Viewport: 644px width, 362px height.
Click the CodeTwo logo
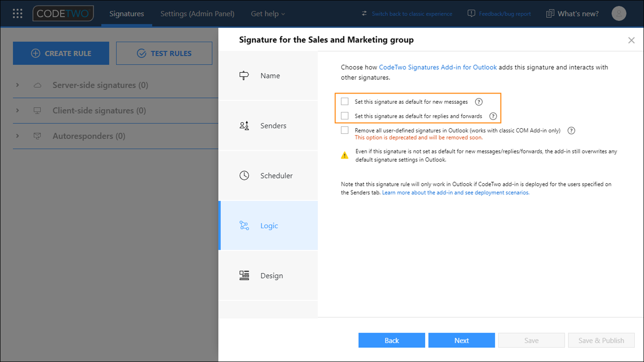click(63, 13)
